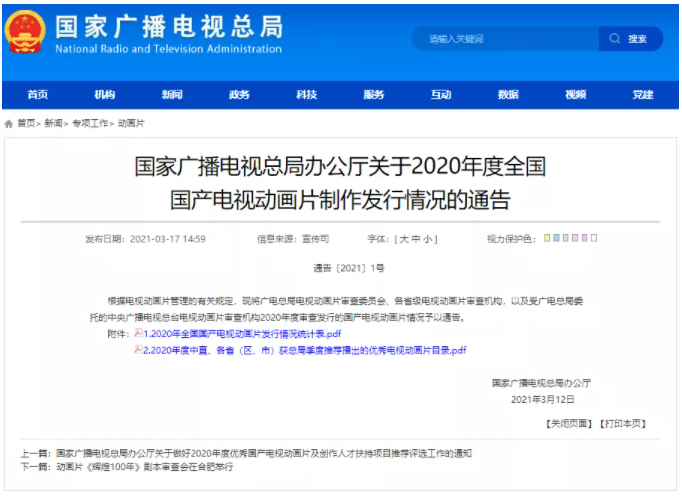Open 2020年全国国产电视动画片发行情况统计表.pdf
The height and width of the screenshot is (496, 682).
point(245,333)
